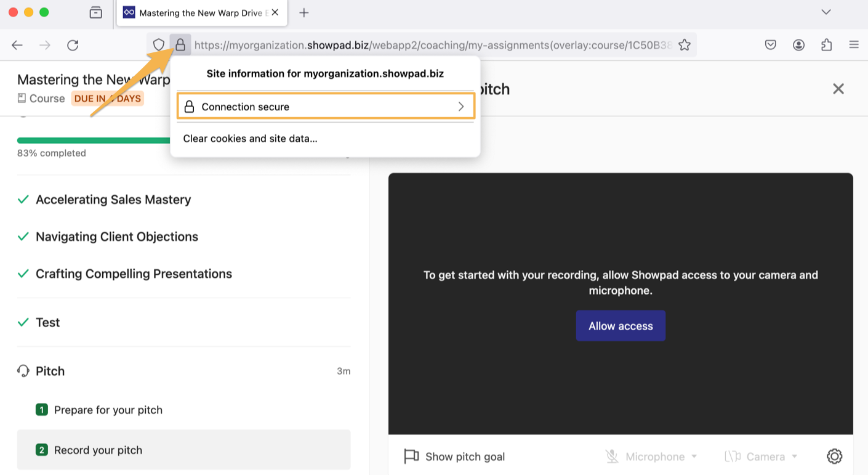
Task: Click the Show pitch goal flag icon
Action: 411,456
